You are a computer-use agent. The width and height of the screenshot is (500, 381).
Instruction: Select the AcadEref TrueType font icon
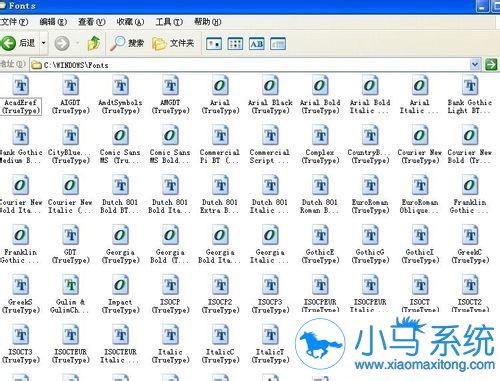click(21, 85)
